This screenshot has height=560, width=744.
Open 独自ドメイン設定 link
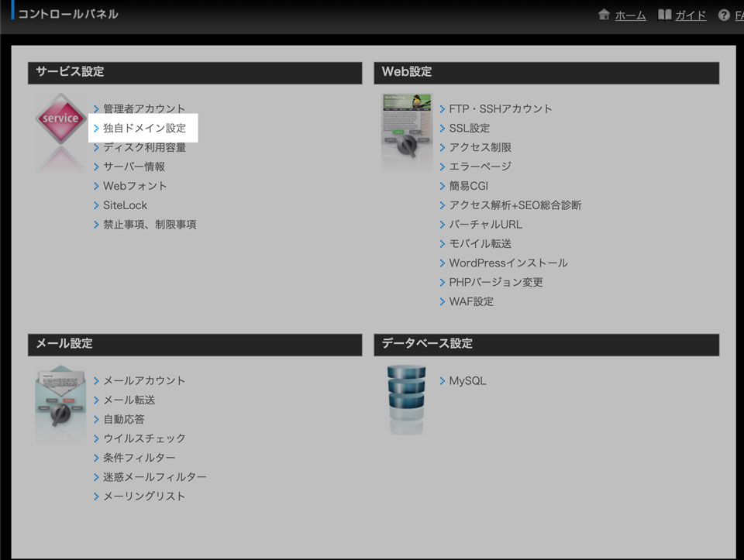tap(144, 128)
